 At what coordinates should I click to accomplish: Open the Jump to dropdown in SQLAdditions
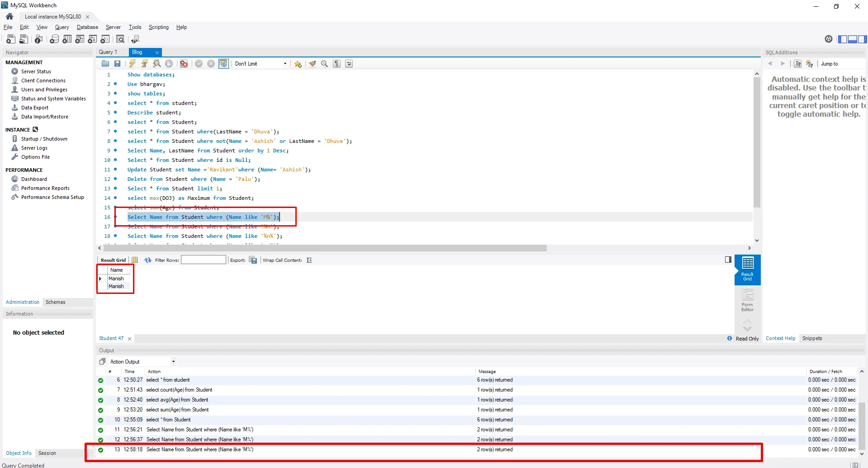point(841,64)
